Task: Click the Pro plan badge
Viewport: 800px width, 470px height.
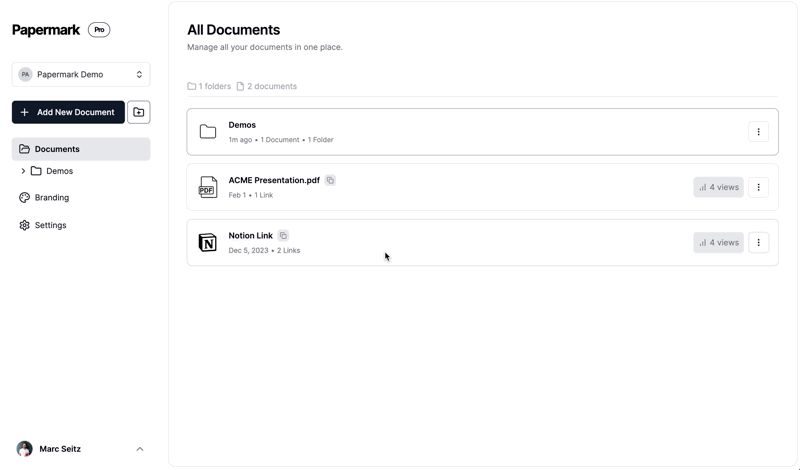Action: pos(99,30)
